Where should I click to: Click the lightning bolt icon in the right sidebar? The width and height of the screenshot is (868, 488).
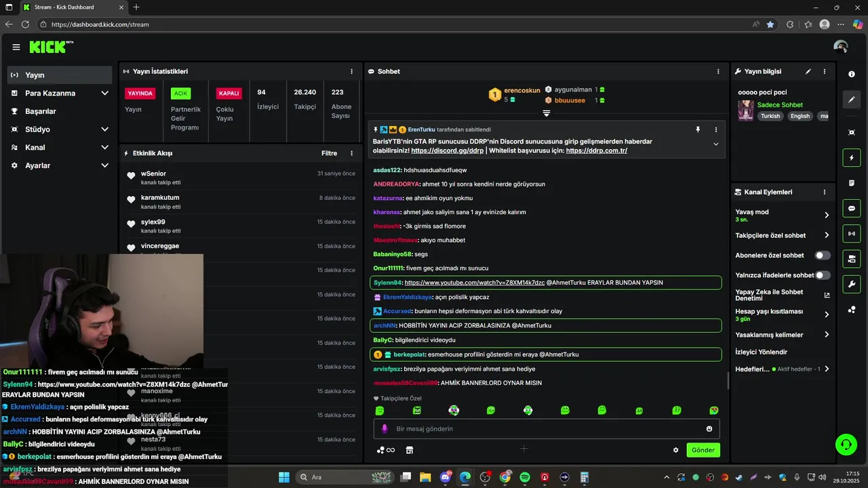(x=852, y=158)
